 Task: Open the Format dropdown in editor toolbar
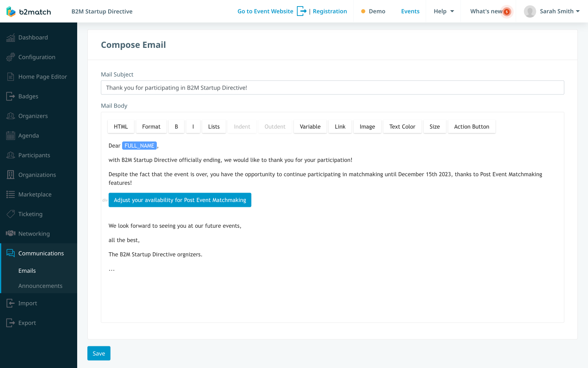point(151,127)
